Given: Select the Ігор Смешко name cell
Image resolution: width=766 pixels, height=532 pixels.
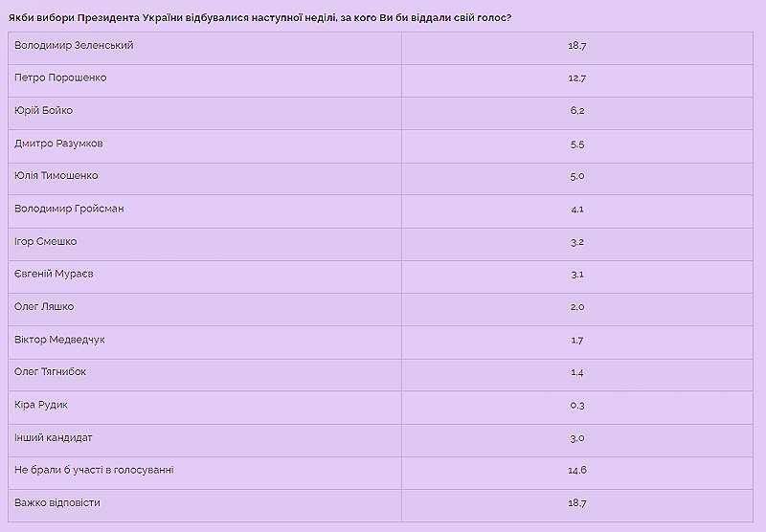Looking at the screenshot, I should (46, 242).
